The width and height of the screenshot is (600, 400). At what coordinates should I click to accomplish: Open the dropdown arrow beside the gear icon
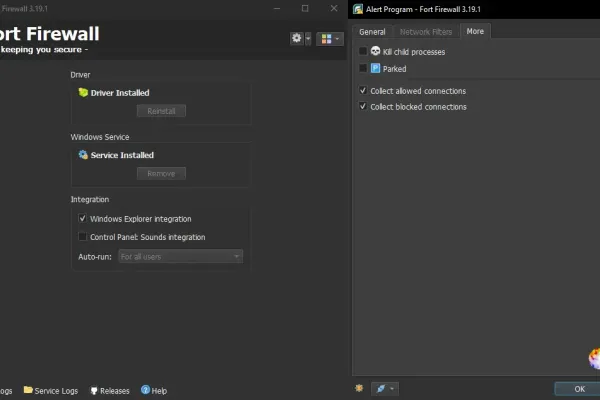coord(308,38)
